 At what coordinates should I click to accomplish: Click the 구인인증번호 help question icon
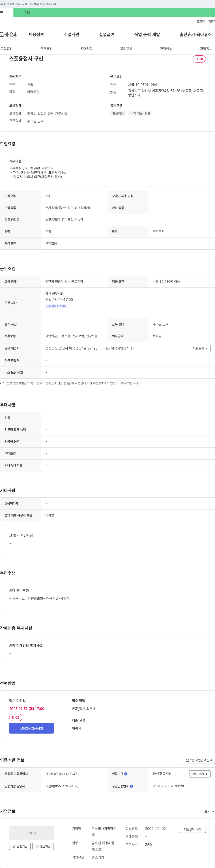tap(131, 786)
